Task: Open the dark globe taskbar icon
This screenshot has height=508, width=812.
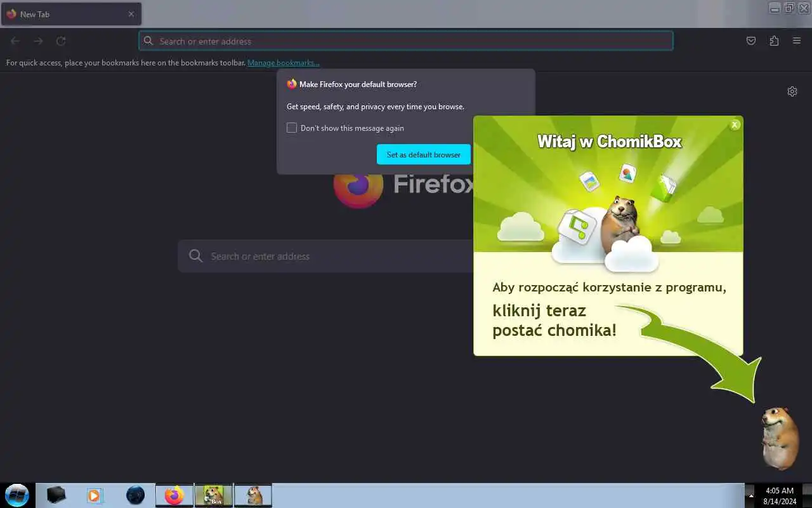Action: point(135,495)
